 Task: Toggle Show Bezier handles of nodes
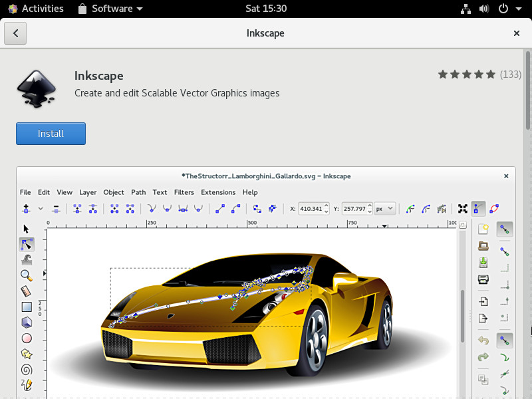478,209
